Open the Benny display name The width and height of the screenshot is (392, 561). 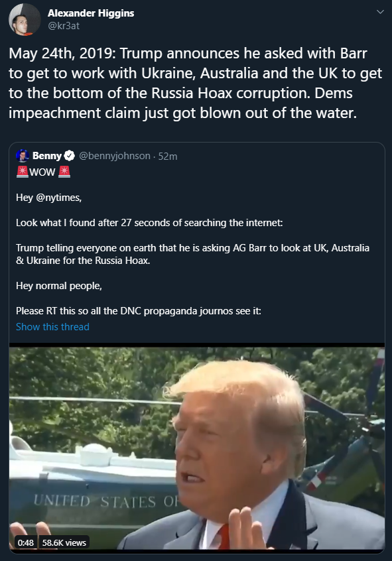pos(47,156)
